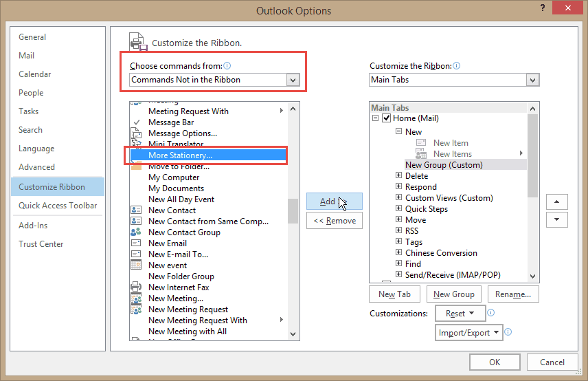
Task: Click the New Internet Fax icon
Action: point(136,287)
